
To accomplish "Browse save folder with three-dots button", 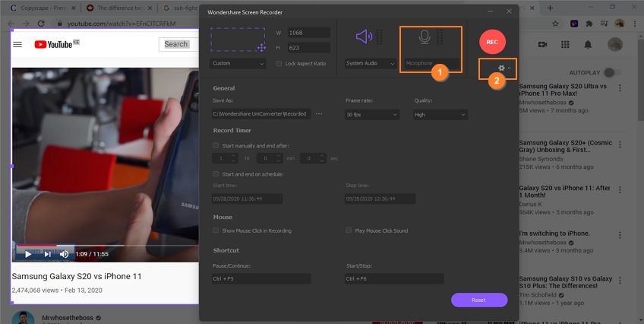I will point(319,114).
